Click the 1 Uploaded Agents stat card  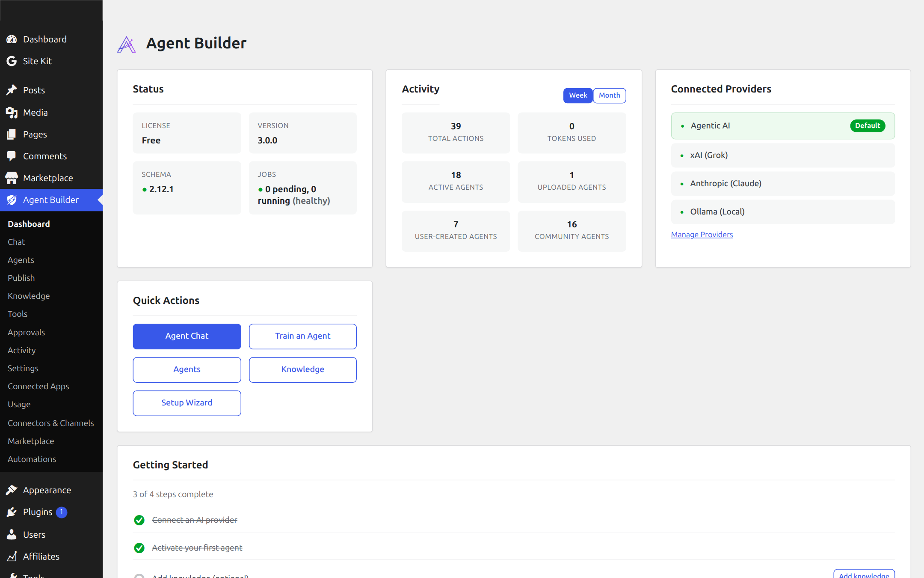(572, 182)
